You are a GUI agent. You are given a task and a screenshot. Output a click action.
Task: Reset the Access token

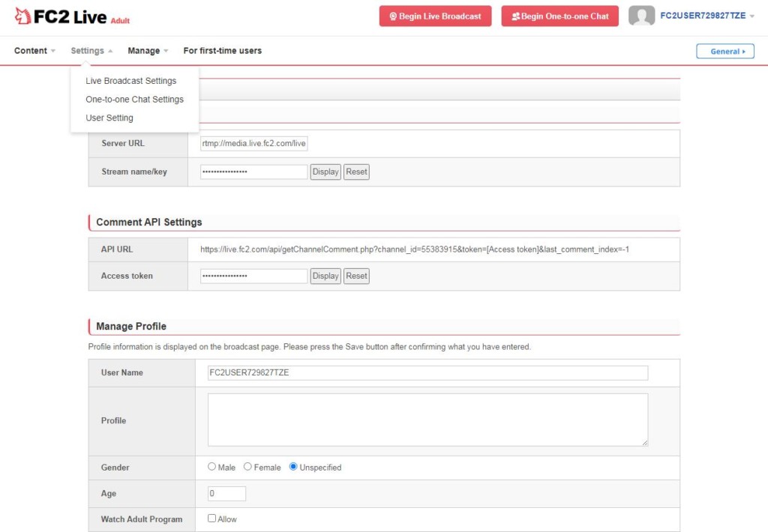pos(356,276)
